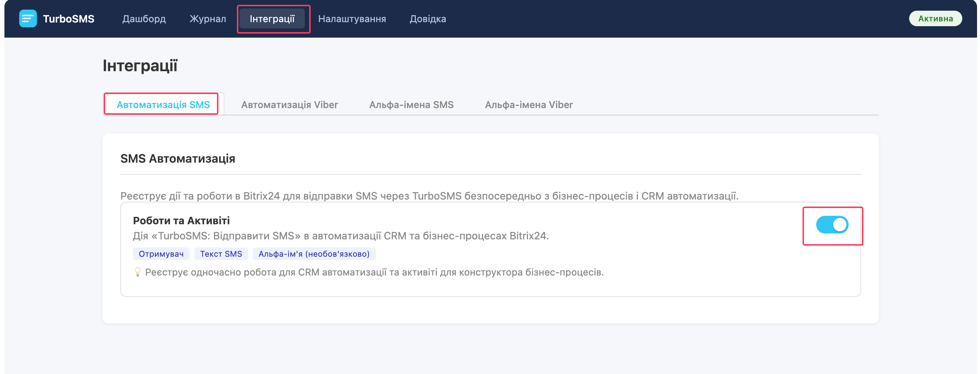Open the Довідка help section

pos(428,19)
